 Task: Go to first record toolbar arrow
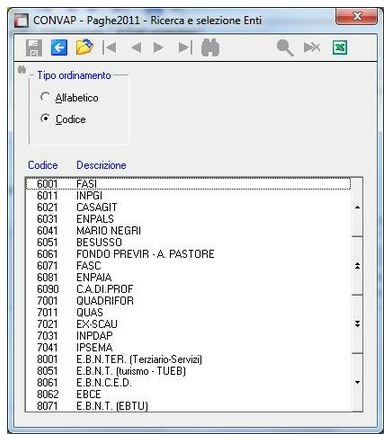pyautogui.click(x=109, y=48)
